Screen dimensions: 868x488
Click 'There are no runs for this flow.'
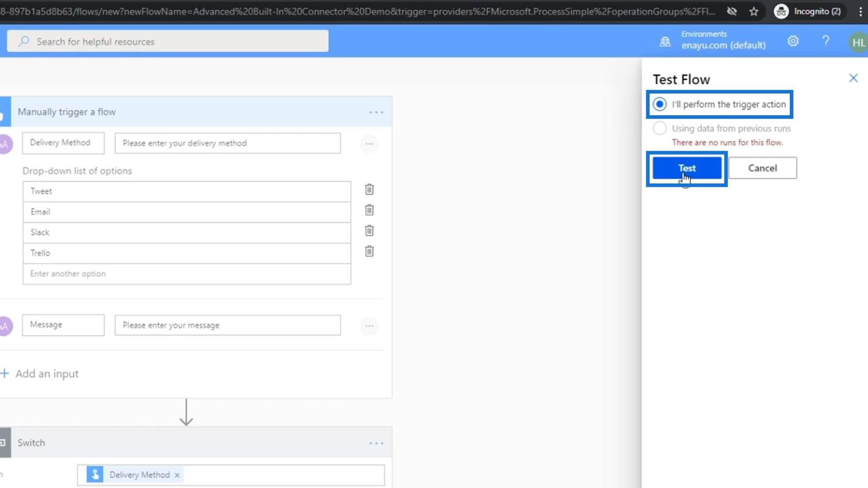coord(727,143)
